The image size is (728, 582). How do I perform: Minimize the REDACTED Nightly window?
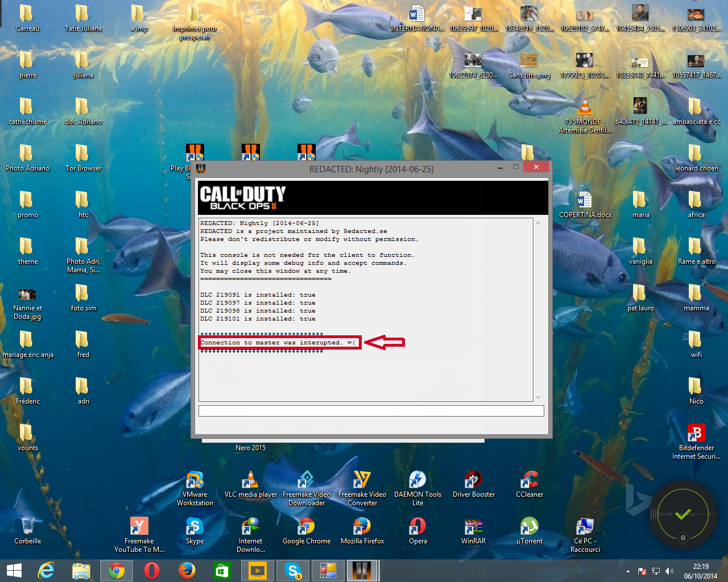[500, 168]
